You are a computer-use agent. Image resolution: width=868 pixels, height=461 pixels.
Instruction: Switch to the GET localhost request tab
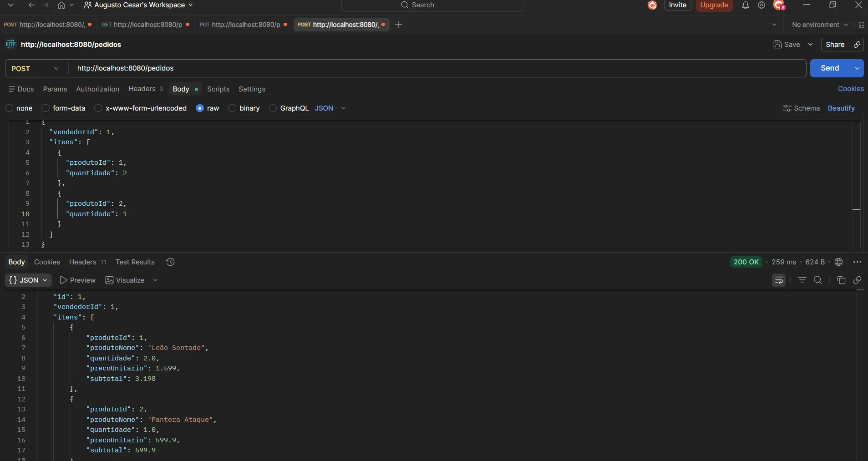pyautogui.click(x=145, y=25)
